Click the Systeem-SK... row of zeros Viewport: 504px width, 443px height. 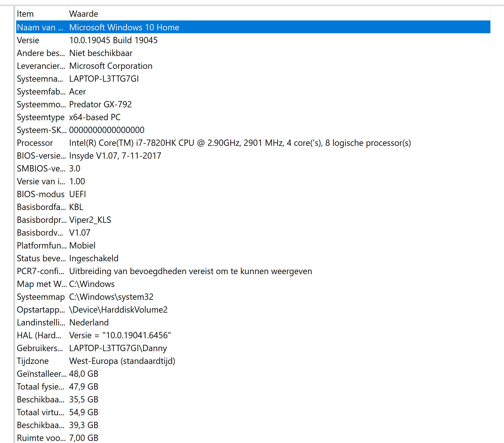253,130
